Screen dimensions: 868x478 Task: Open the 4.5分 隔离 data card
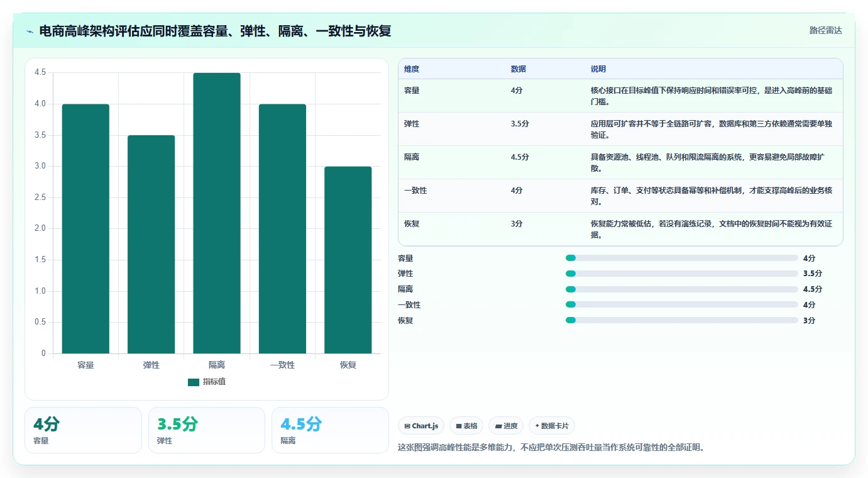(x=330, y=430)
